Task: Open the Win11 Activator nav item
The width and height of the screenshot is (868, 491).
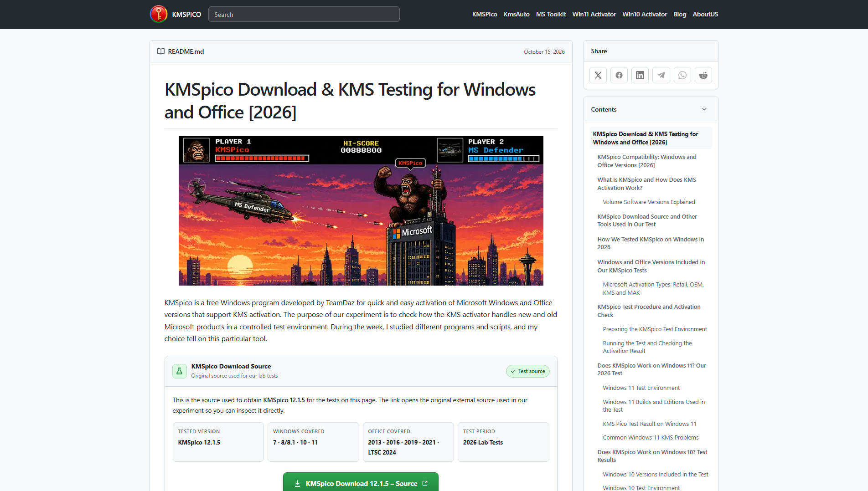Action: [594, 14]
